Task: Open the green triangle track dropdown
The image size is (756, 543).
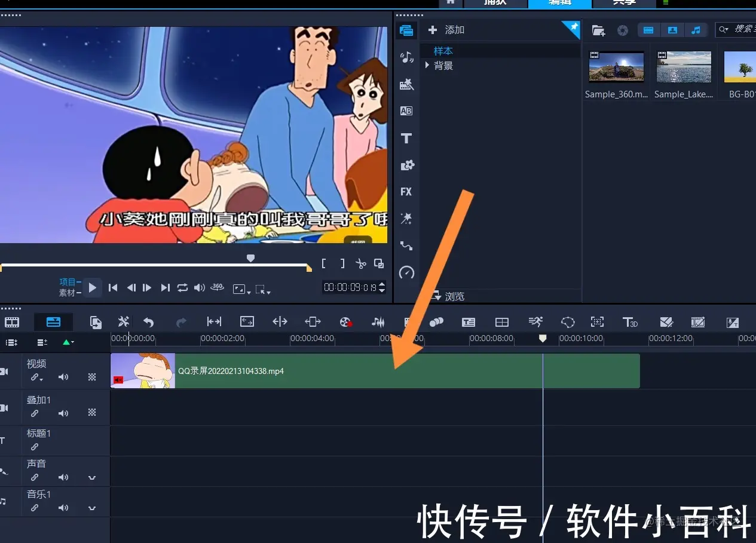Action: 68,342
